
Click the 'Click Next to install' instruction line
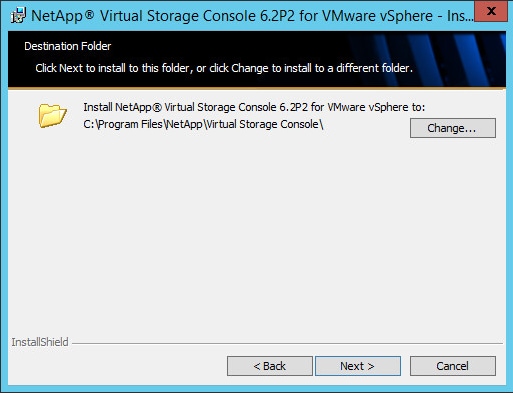[x=224, y=68]
